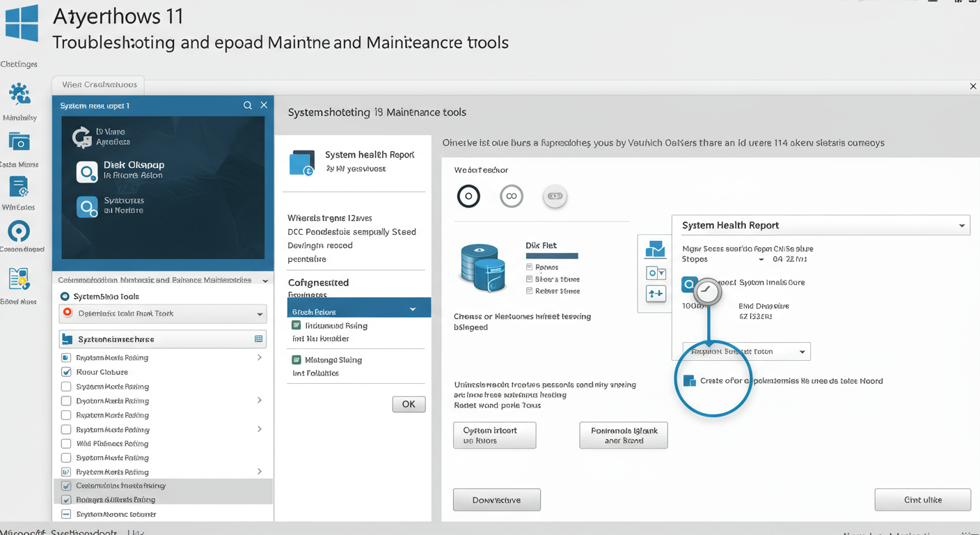This screenshot has height=535, width=980.
Task: Click the 'Poinrenols Iglank' button
Action: click(624, 435)
